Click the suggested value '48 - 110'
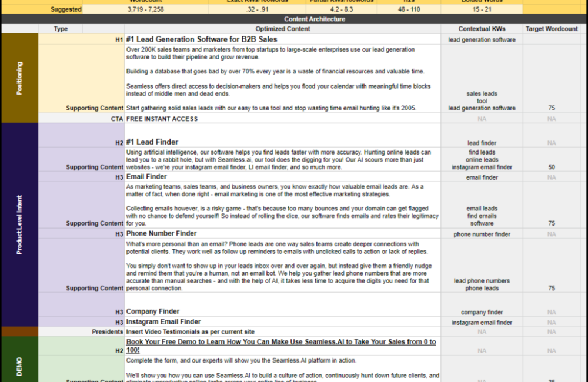Image resolution: width=588 pixels, height=382 pixels. (409, 9)
